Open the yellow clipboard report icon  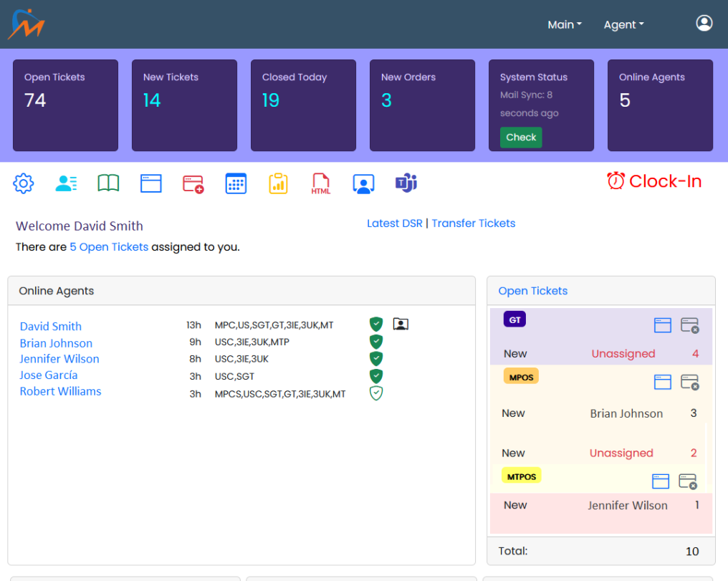(x=278, y=183)
